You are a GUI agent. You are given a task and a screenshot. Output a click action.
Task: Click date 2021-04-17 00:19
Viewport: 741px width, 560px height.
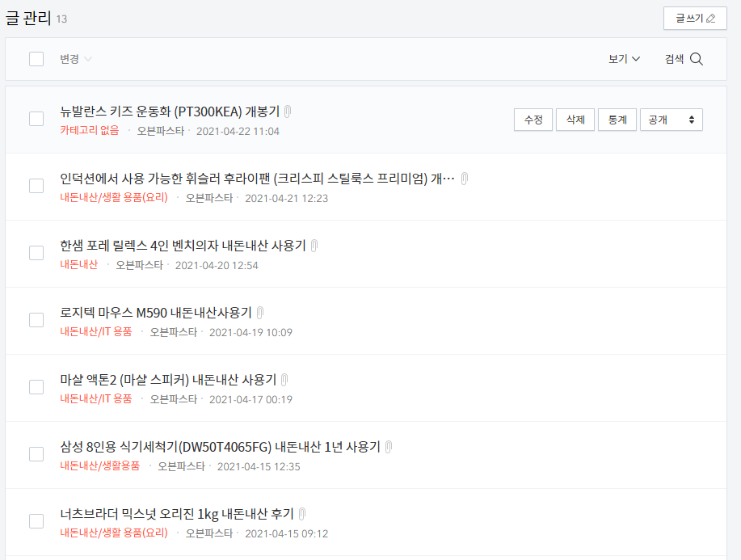click(x=251, y=400)
